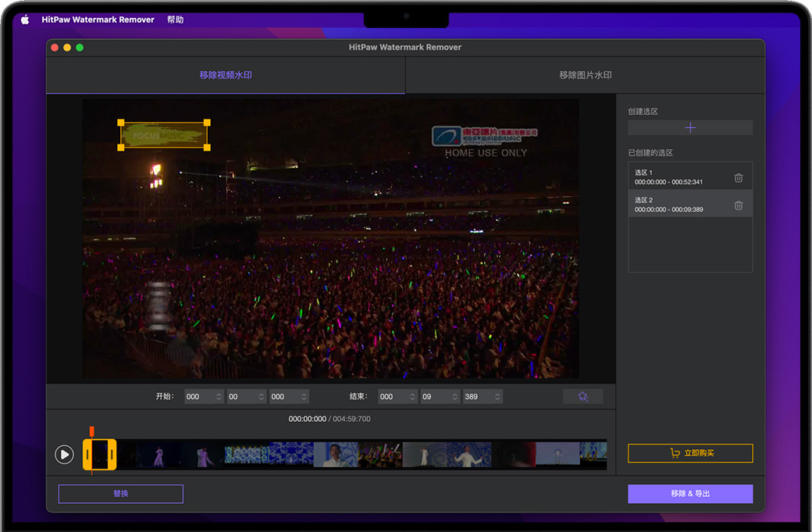Click the start time minutes stepper
The image size is (812, 532).
click(262, 397)
